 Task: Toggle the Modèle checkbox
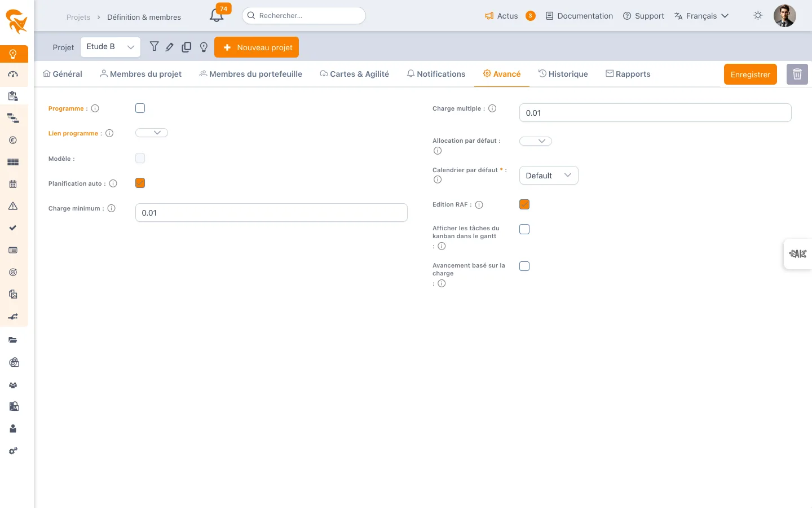pos(140,158)
